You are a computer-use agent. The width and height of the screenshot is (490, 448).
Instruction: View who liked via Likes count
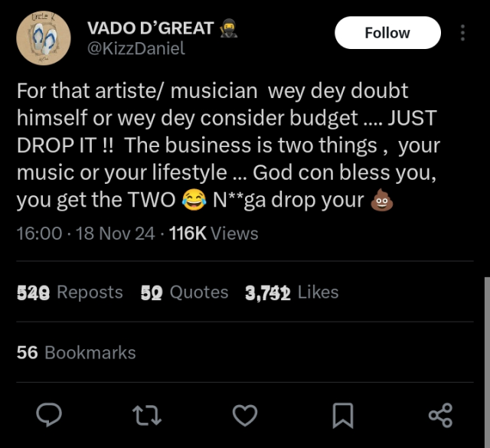click(x=292, y=292)
